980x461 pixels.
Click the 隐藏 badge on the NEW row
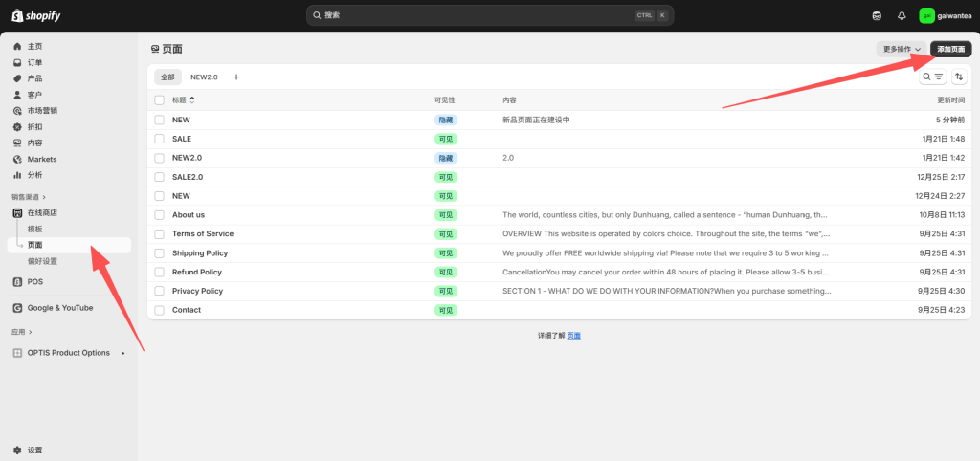446,120
